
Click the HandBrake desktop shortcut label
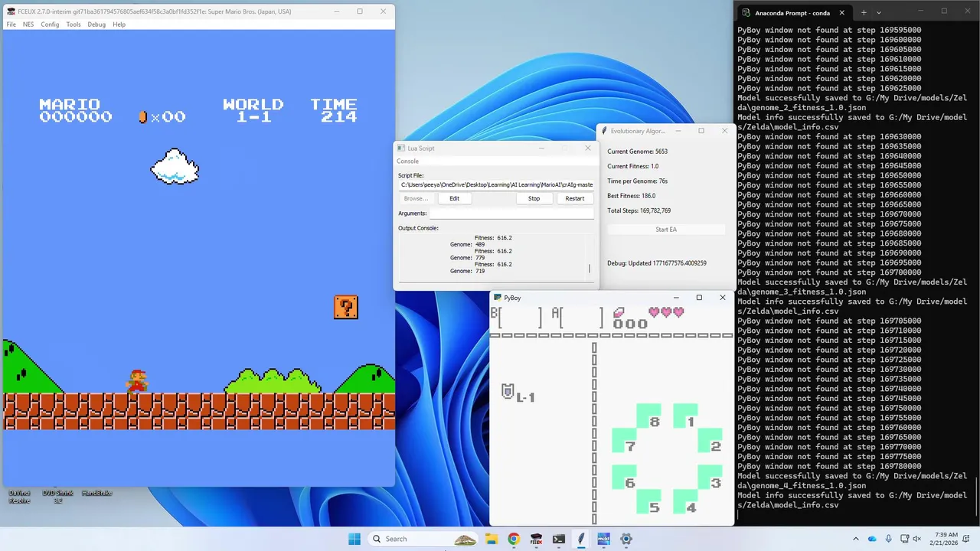tap(96, 493)
